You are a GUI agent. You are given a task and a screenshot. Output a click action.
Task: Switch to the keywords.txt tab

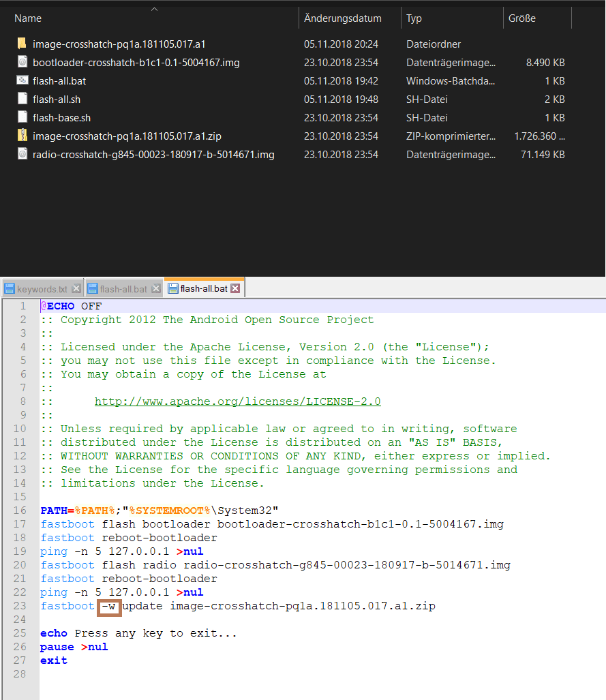click(42, 289)
